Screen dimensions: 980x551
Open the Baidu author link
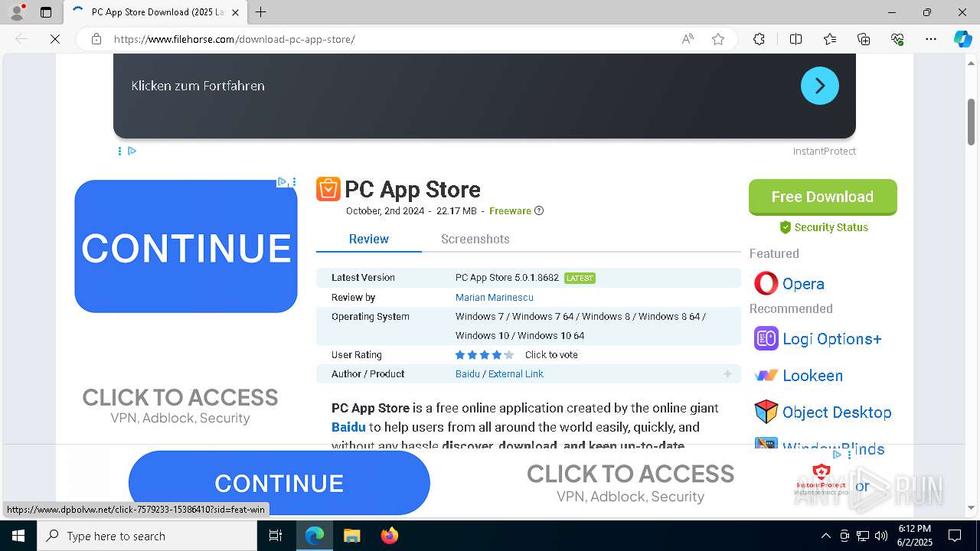point(467,374)
